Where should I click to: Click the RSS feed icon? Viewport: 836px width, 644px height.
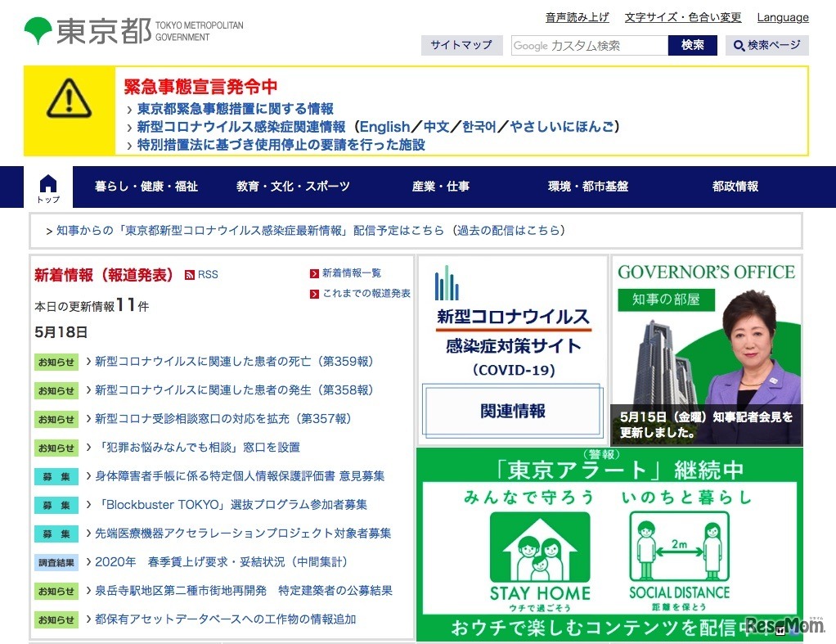[x=189, y=275]
